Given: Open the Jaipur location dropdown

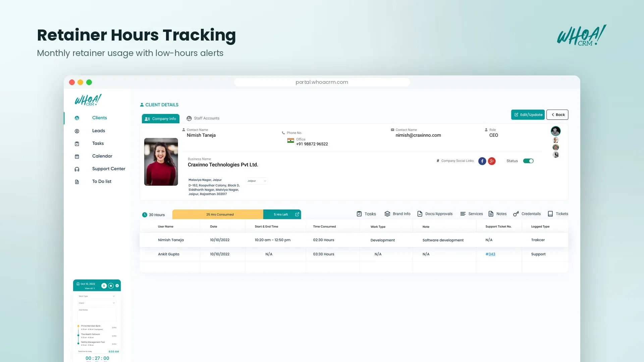Looking at the screenshot, I should coord(257,181).
